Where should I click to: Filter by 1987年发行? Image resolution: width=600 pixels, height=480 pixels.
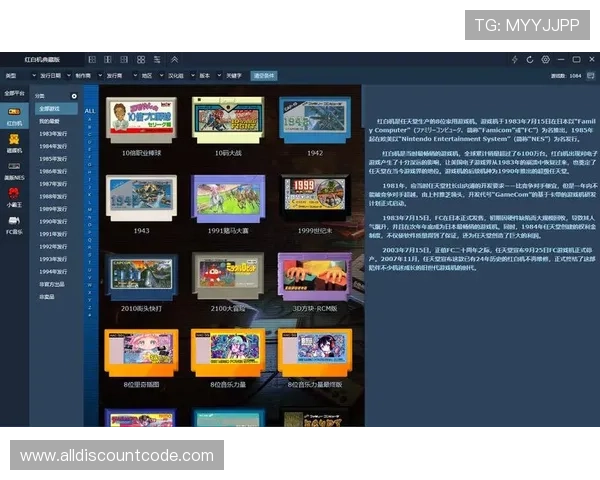53,184
